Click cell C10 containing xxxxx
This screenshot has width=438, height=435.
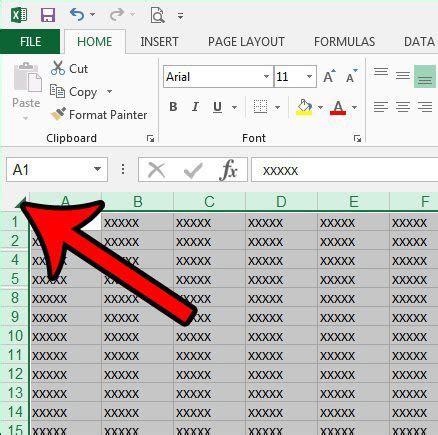[209, 336]
